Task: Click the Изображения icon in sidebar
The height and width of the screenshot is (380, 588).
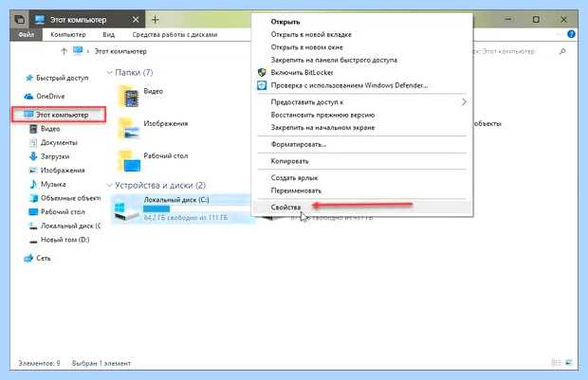Action: coord(33,171)
